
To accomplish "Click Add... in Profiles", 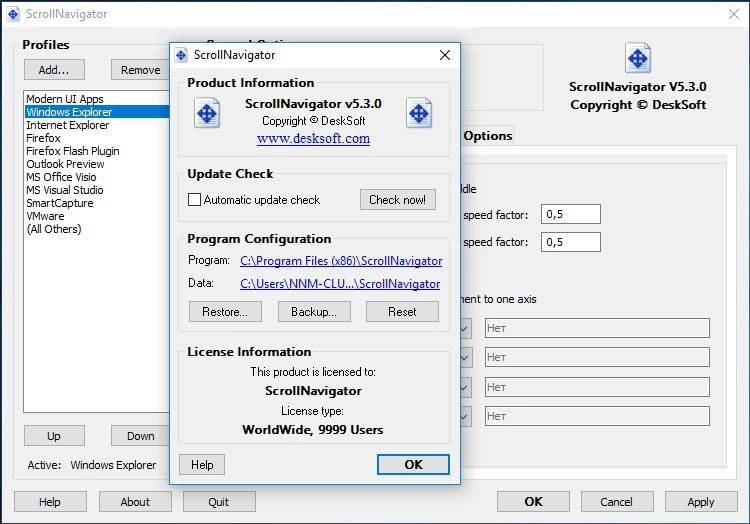I will coord(54,70).
